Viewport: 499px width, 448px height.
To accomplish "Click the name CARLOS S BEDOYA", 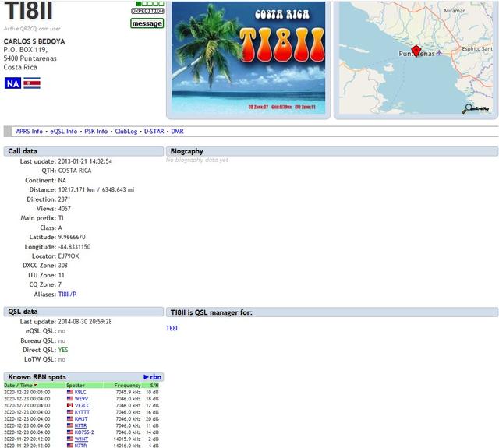I will [34, 41].
